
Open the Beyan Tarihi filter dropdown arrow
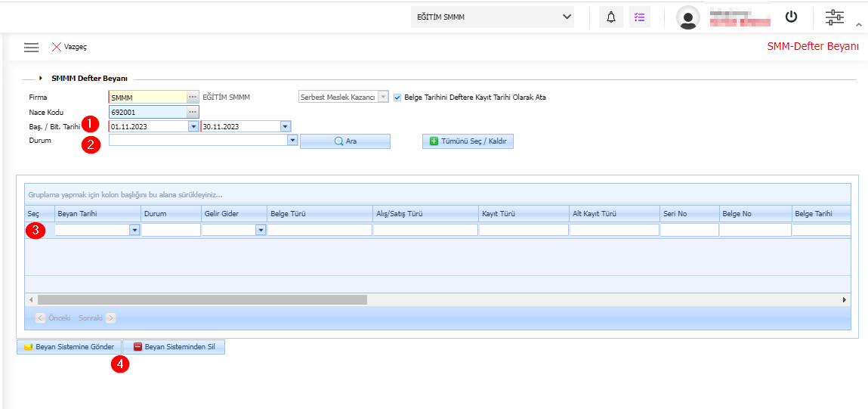pos(134,230)
